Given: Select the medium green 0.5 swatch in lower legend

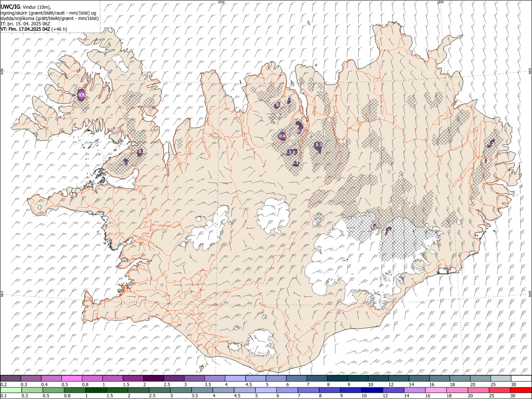Looking at the screenshot, I should 54,390.
